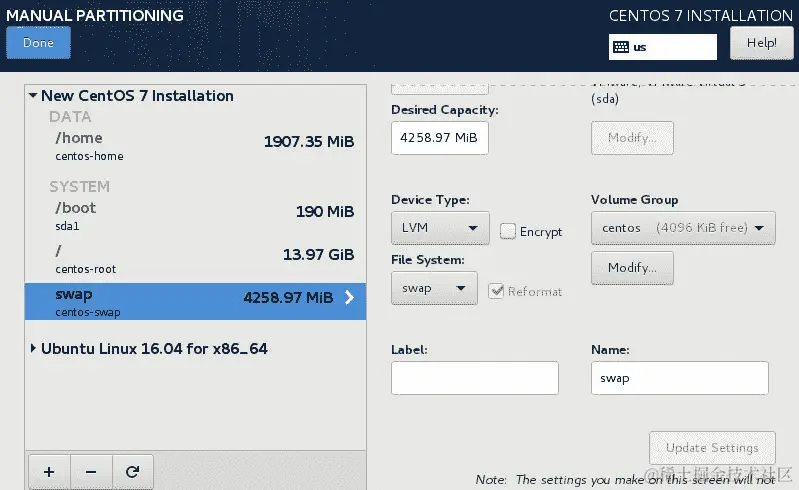Collapse New CentOS 7 Installation tree

coord(33,95)
